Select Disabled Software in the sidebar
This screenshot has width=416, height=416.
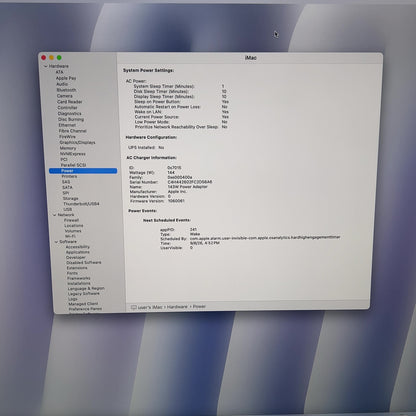(x=84, y=263)
